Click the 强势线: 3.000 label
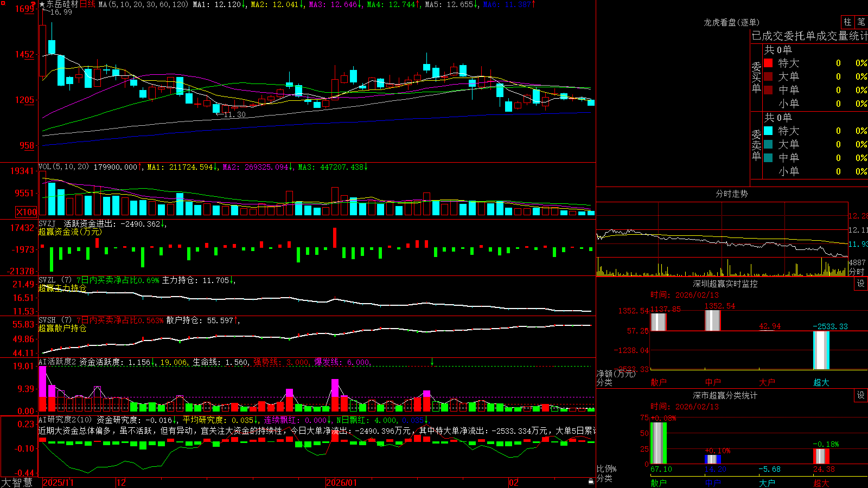 [x=281, y=362]
